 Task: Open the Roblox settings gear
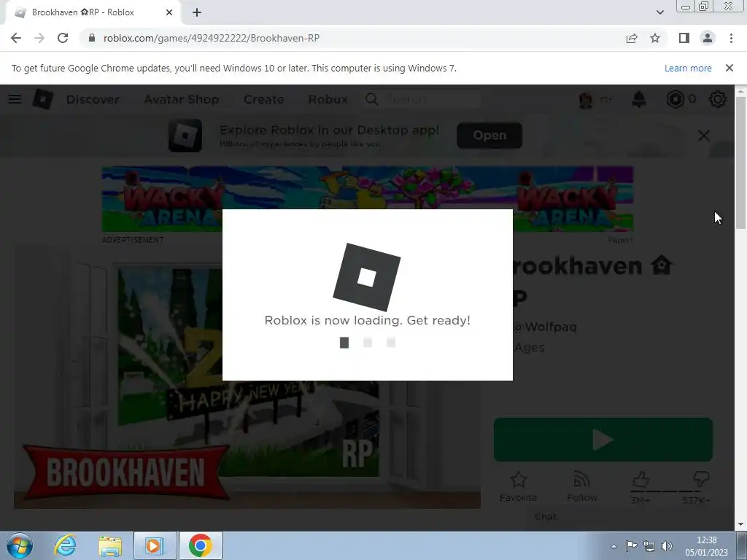point(718,99)
